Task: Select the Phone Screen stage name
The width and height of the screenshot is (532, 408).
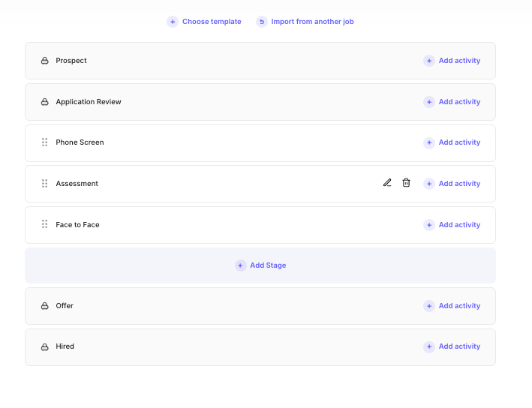Action: pos(80,142)
